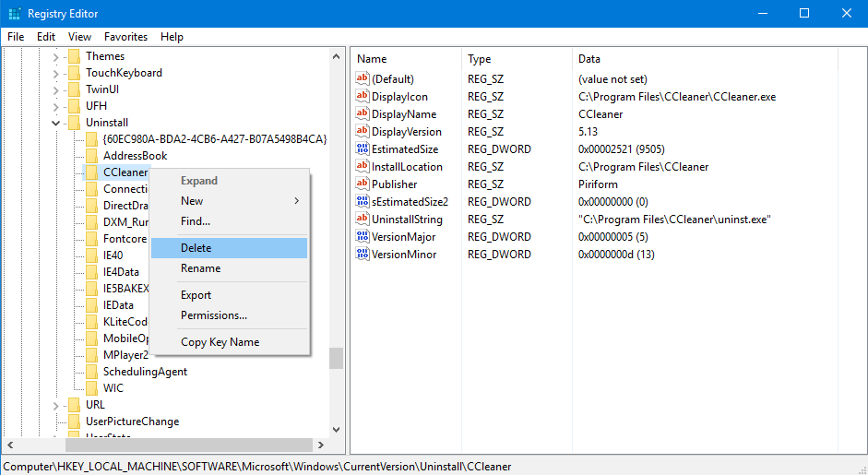Click the IE40 folder icon
The height and width of the screenshot is (475, 868).
(x=92, y=255)
